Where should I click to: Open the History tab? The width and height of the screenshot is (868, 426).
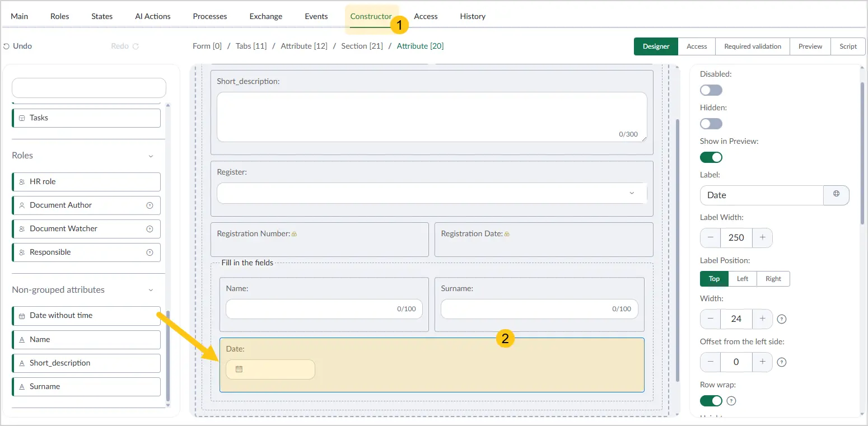click(x=473, y=16)
